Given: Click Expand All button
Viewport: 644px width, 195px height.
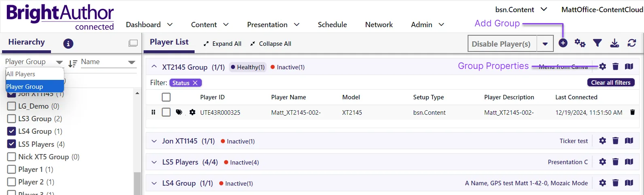Looking at the screenshot, I should tap(222, 44).
